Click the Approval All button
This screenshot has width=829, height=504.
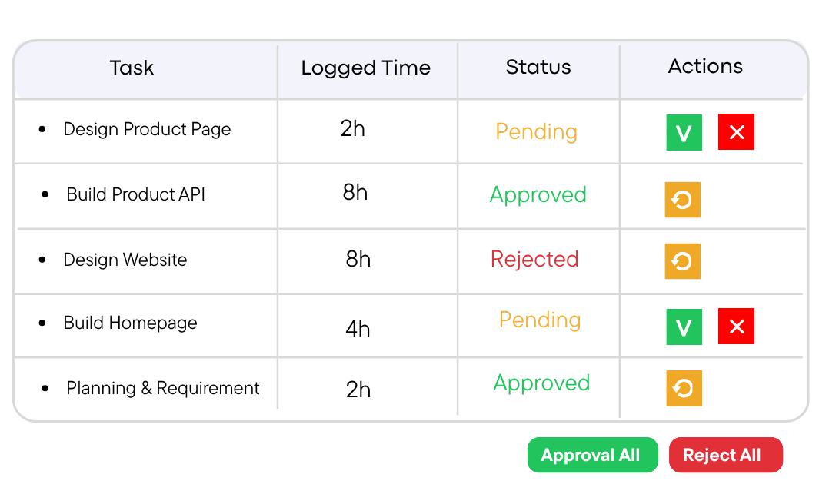(x=593, y=455)
